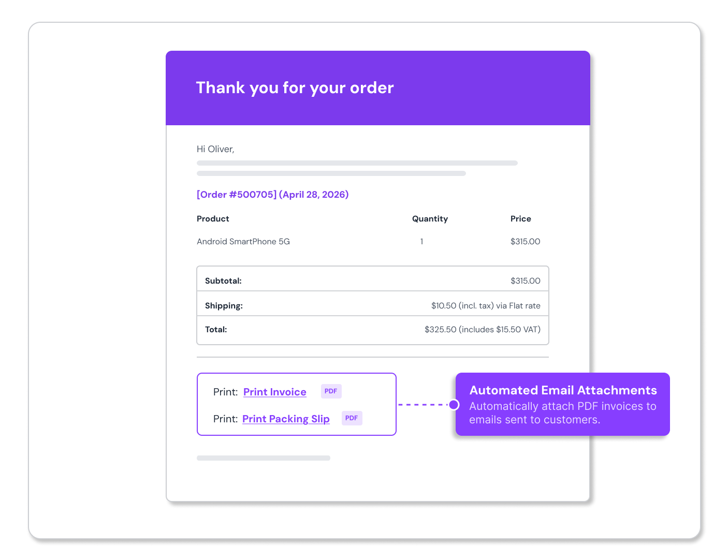Click the callout description about PDF invoices
The image size is (728, 560).
coord(563,413)
